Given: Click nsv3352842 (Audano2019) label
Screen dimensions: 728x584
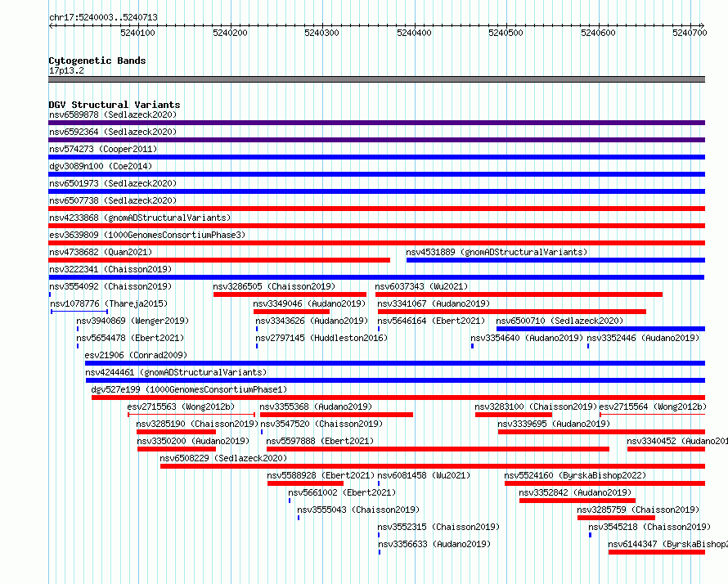Looking at the screenshot, I should pyautogui.click(x=575, y=492).
